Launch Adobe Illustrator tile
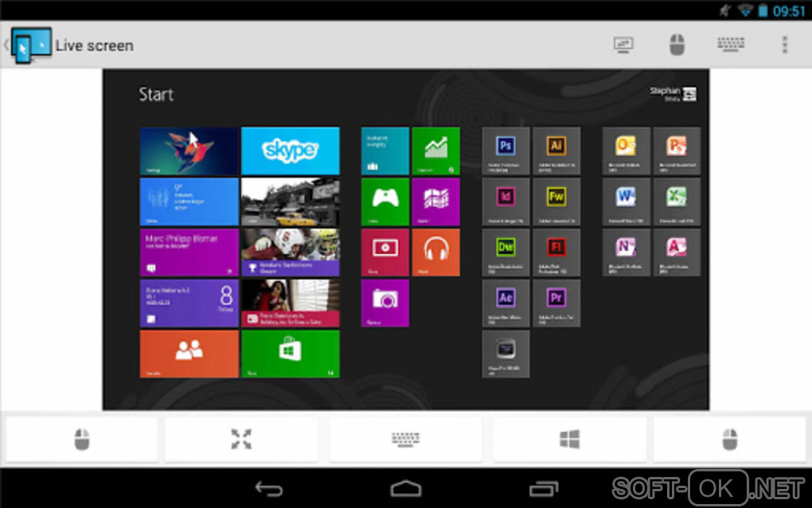 tap(556, 150)
